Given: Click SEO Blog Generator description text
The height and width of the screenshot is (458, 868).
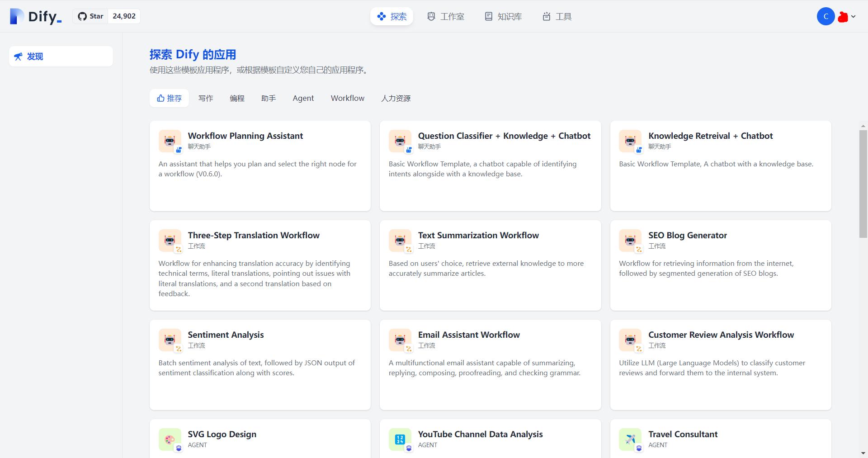Looking at the screenshot, I should tap(706, 268).
